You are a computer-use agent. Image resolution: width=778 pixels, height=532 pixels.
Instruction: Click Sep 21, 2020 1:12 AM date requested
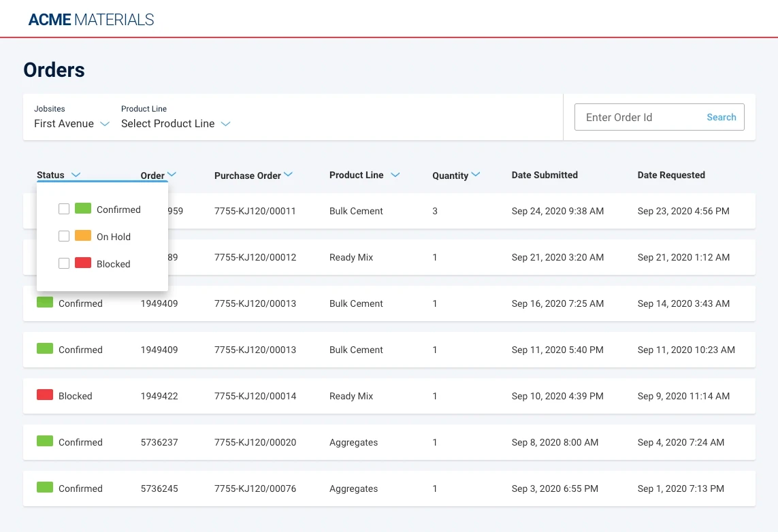pos(683,257)
